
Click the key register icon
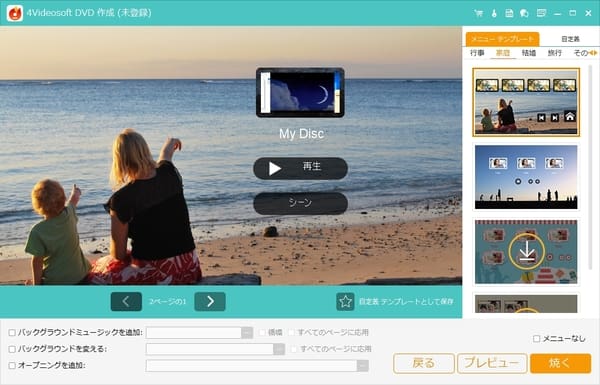tap(494, 13)
